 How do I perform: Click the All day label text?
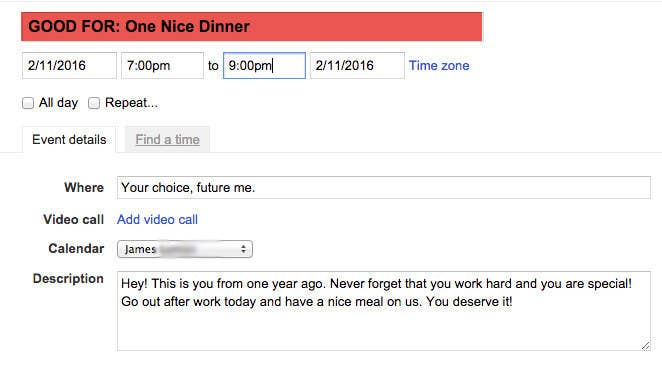coord(59,103)
